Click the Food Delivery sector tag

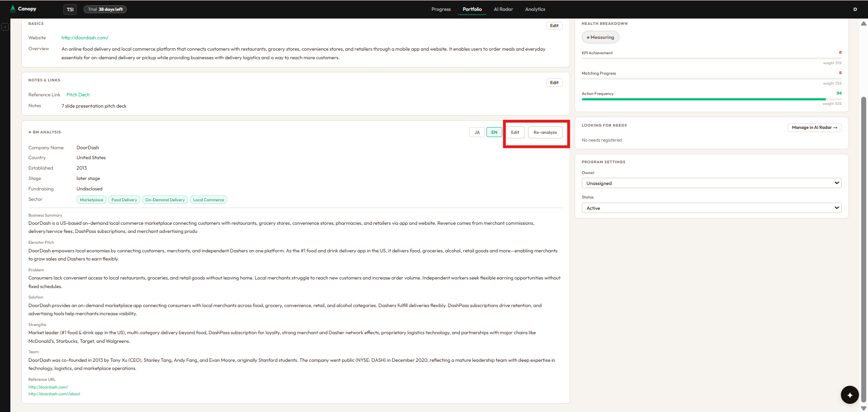tap(124, 200)
